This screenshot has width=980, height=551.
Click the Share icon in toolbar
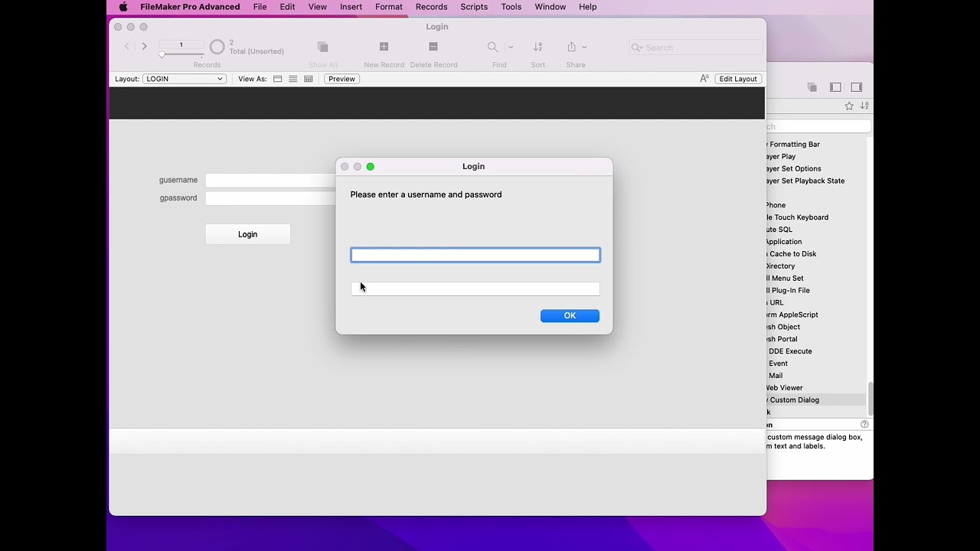(x=571, y=47)
